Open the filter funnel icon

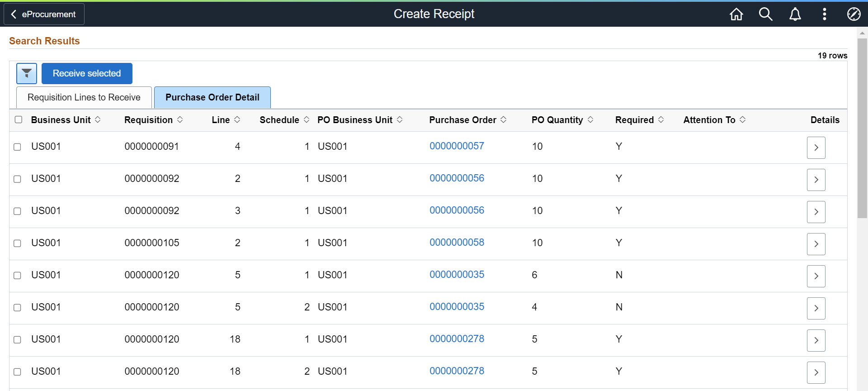[27, 73]
